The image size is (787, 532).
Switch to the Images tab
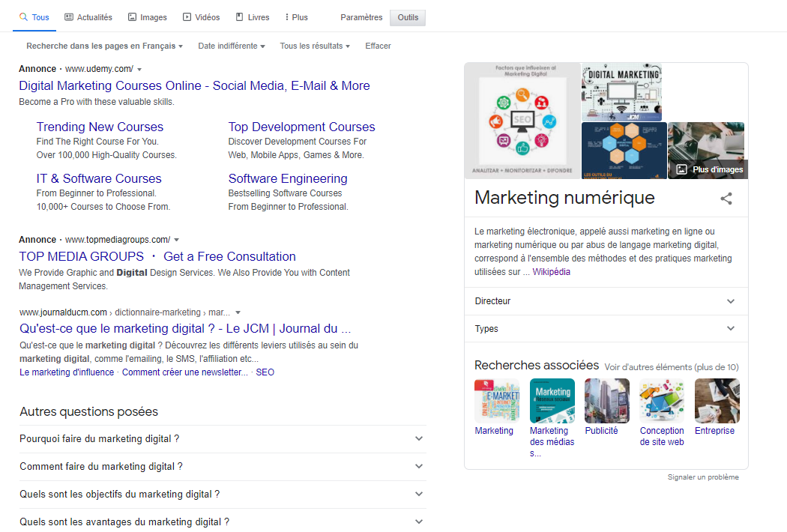pyautogui.click(x=148, y=17)
